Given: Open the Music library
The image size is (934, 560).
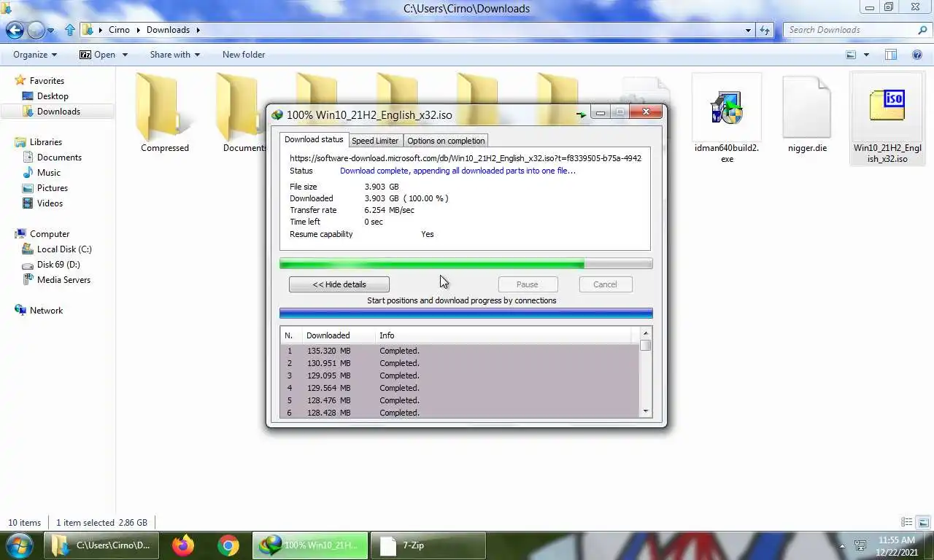Looking at the screenshot, I should (x=49, y=173).
